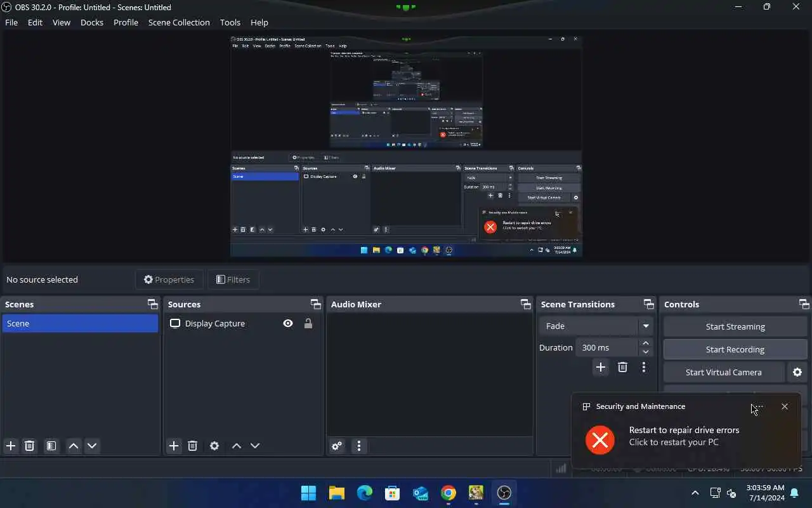
Task: Open File Explorer from taskbar
Action: 337,493
